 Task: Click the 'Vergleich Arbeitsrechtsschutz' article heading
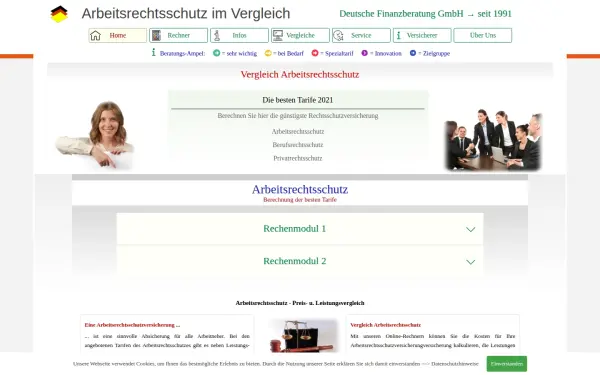coord(385,325)
